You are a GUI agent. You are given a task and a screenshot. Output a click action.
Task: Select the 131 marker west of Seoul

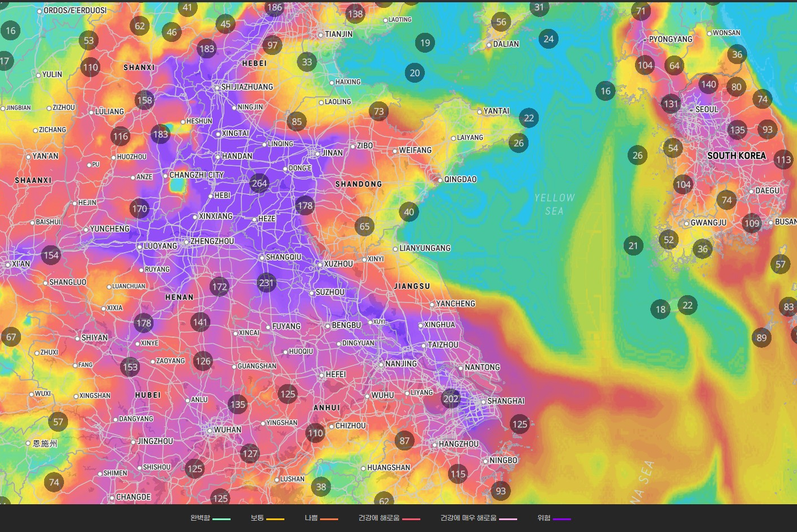coord(671,104)
